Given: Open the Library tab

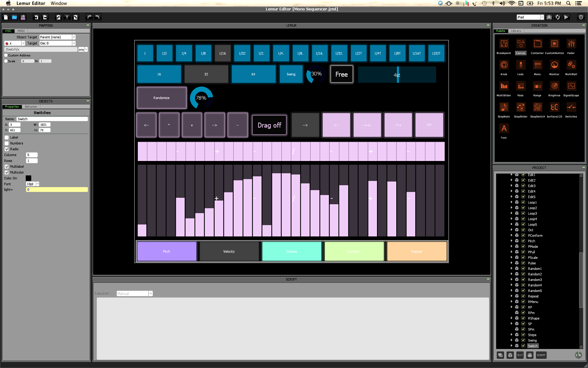Looking at the screenshot, I should pos(516,31).
